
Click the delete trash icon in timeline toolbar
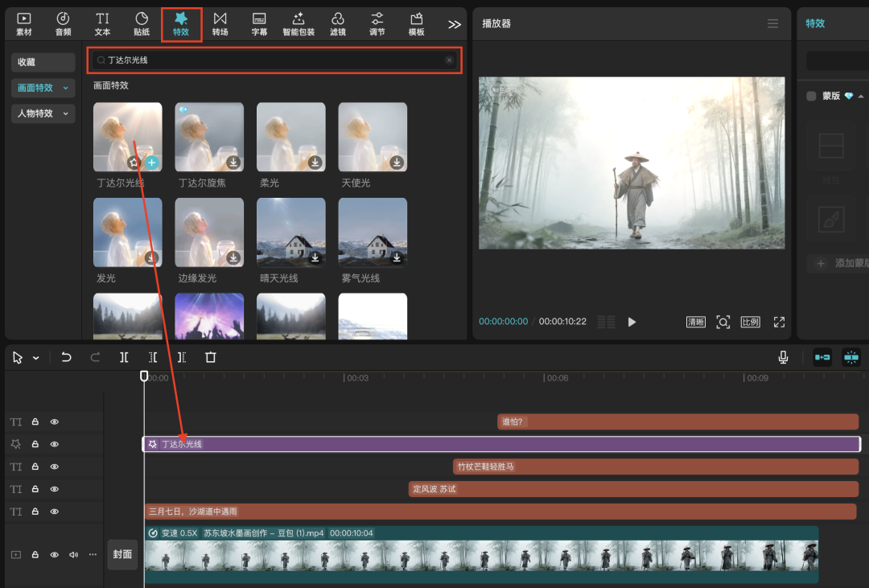click(x=210, y=357)
